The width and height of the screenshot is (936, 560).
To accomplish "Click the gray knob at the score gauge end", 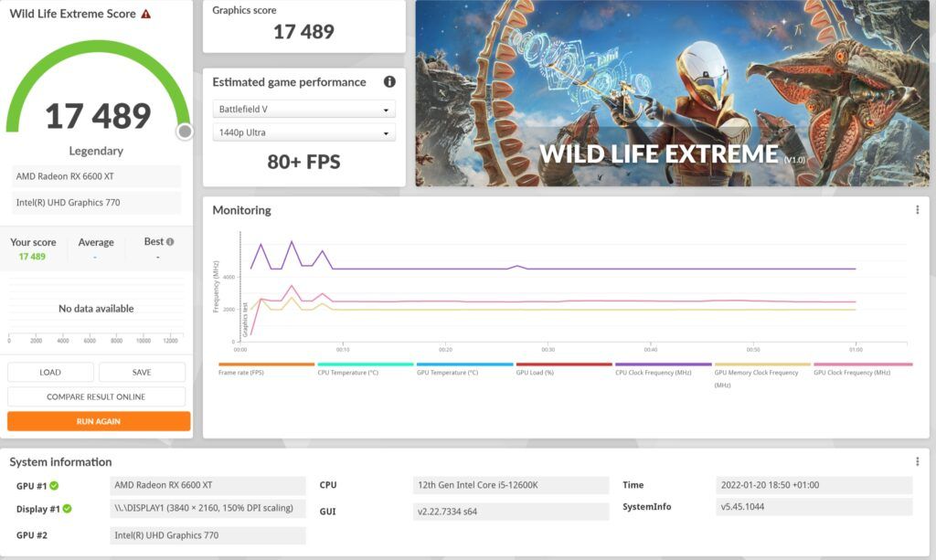I will (185, 132).
